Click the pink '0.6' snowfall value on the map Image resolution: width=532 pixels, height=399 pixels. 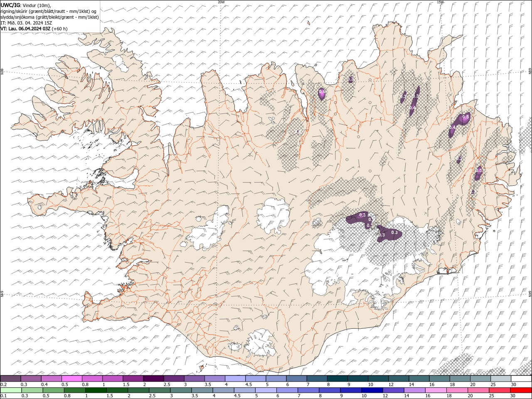[x=322, y=92]
